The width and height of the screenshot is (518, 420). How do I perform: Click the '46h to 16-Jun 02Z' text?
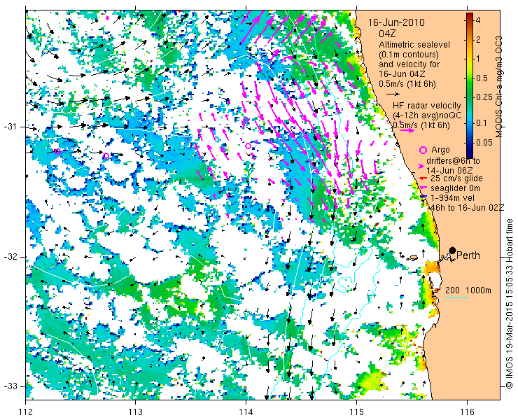(x=467, y=207)
